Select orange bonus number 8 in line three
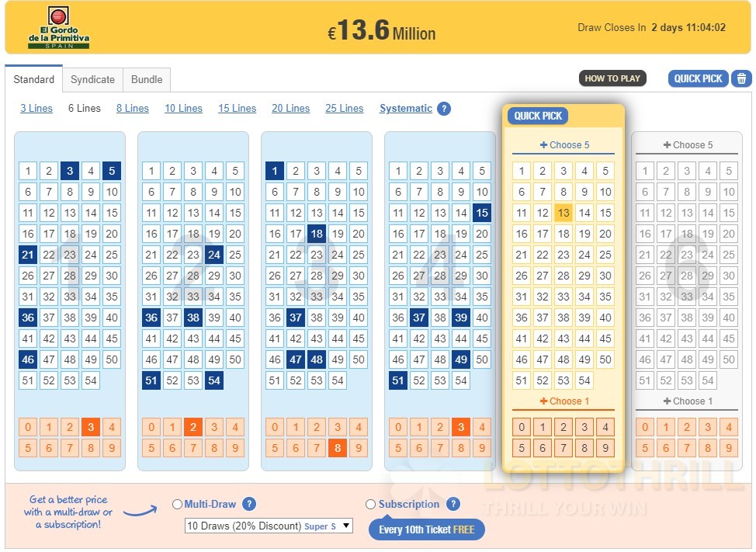This screenshot has height=552, width=756. coord(338,448)
